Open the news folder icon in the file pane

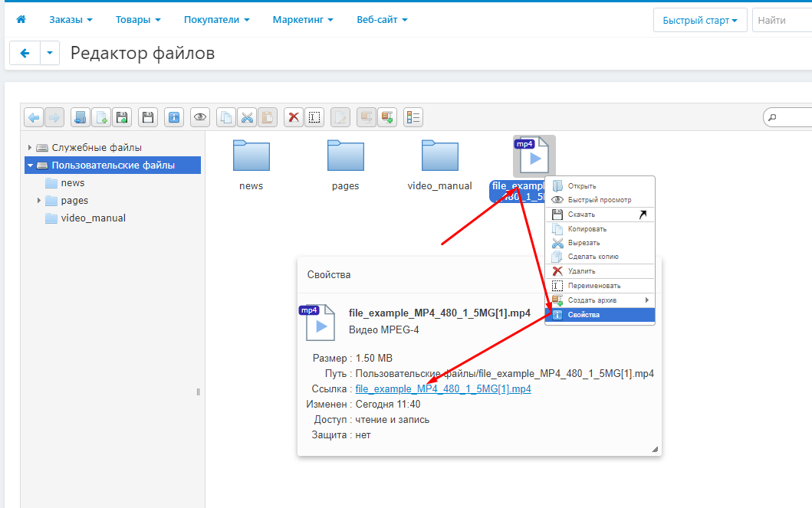tap(251, 156)
